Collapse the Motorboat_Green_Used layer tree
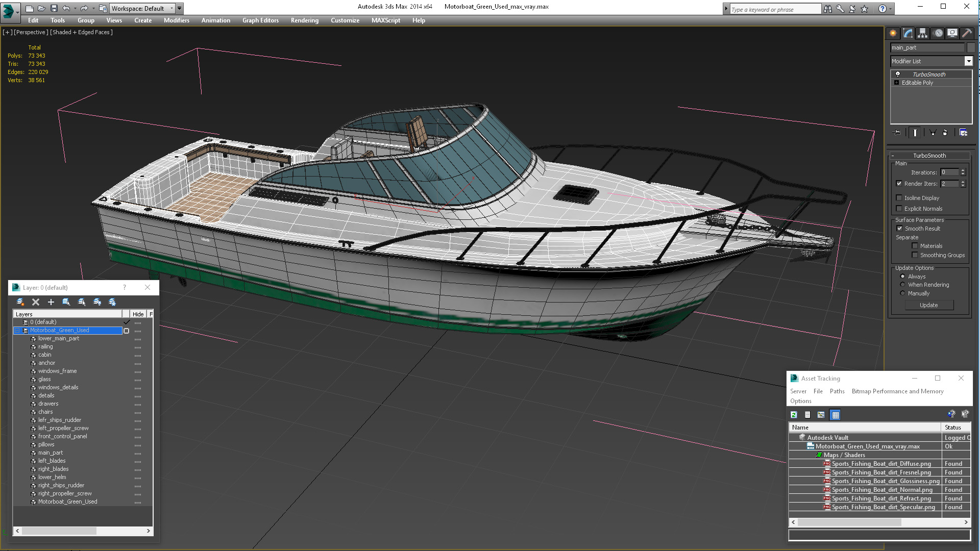 (x=17, y=331)
